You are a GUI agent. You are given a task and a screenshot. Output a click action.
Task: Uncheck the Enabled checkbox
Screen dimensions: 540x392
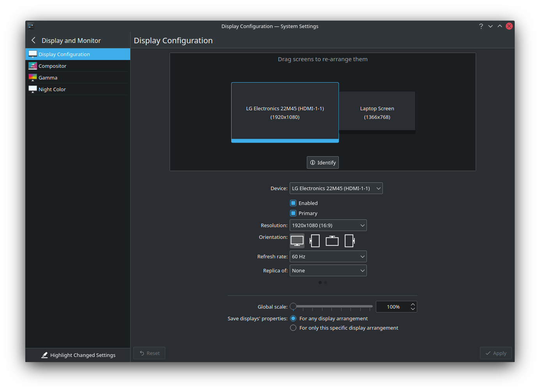point(293,203)
